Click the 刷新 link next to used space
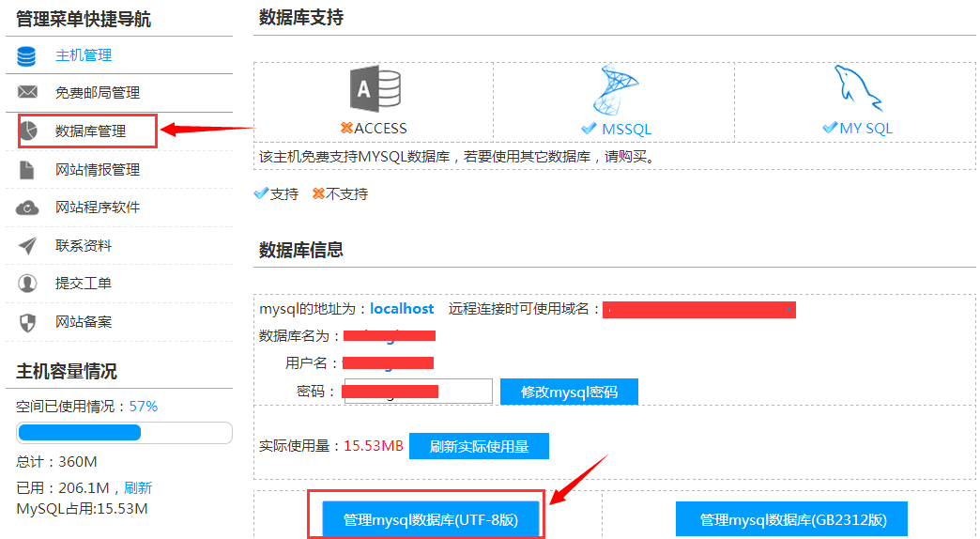980x539 pixels. pyautogui.click(x=138, y=487)
